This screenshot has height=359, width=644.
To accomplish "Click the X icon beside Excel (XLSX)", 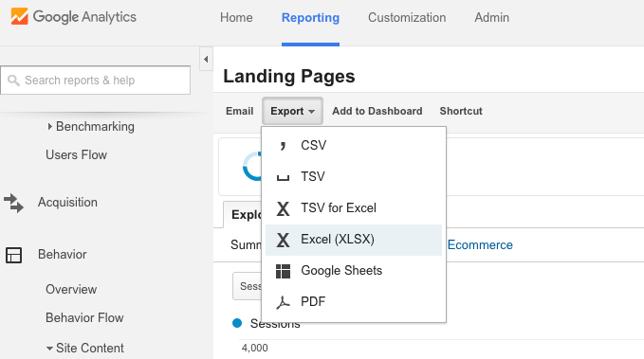I will [x=283, y=240].
